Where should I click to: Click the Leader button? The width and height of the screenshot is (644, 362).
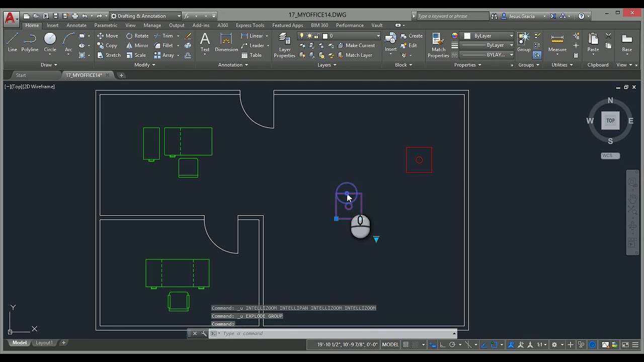253,45
